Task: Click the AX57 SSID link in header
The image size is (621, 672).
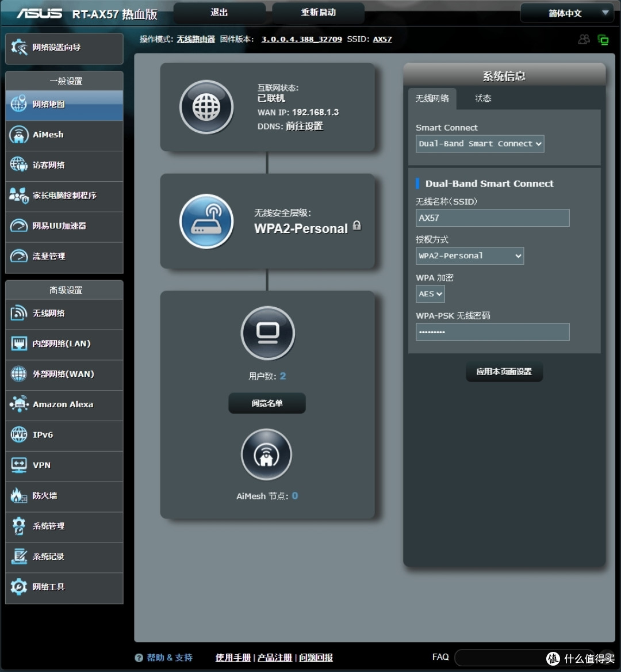Action: [382, 40]
